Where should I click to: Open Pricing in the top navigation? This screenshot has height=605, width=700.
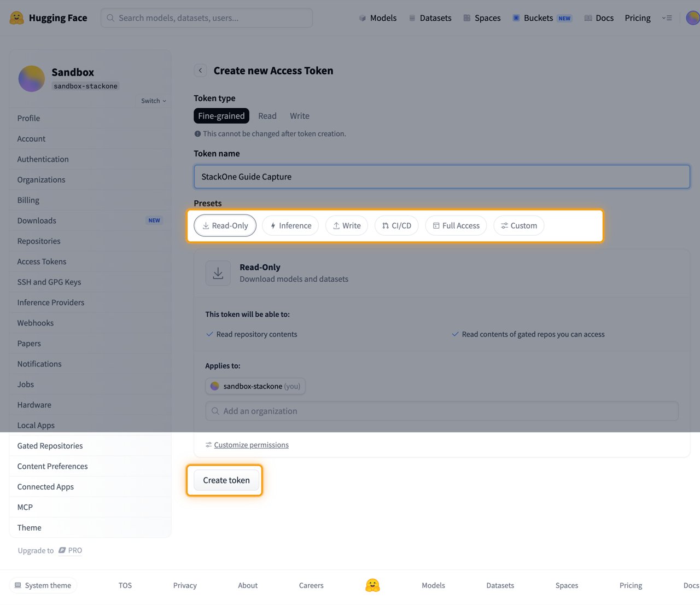[638, 18]
